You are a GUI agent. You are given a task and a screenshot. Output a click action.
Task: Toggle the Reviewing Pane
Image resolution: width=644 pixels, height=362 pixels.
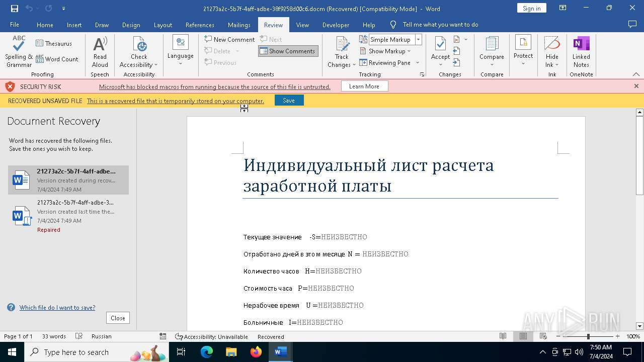pyautogui.click(x=385, y=63)
